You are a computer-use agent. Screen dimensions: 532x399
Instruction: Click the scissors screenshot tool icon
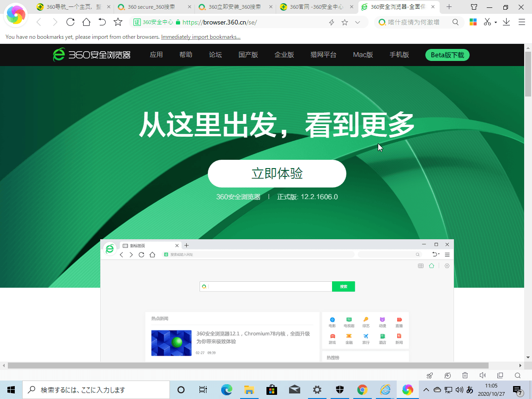click(x=487, y=22)
